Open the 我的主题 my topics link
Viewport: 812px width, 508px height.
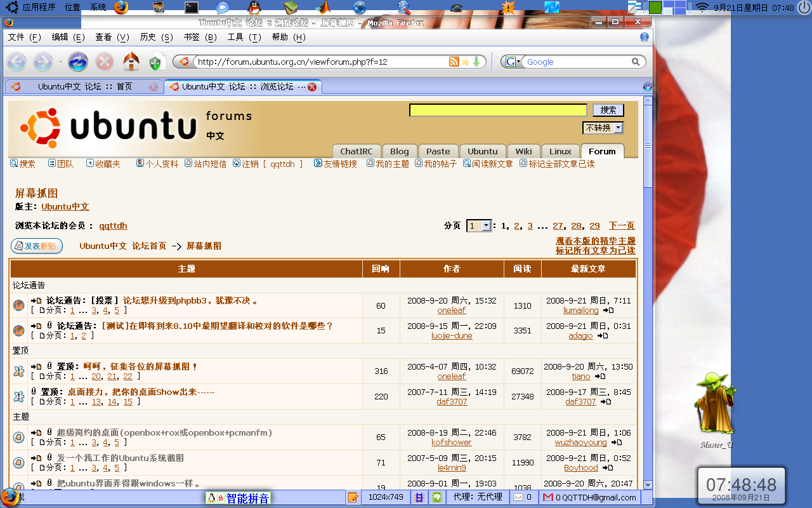point(388,164)
